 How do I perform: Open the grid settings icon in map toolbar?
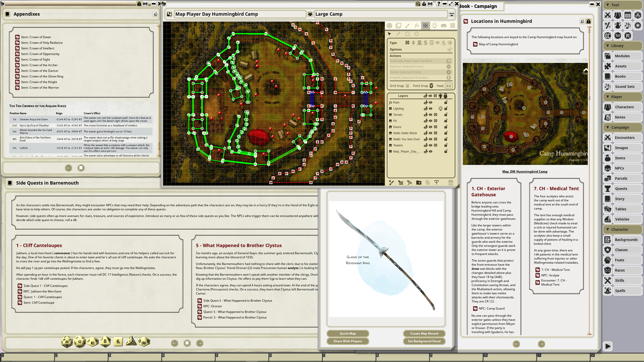(452, 25)
